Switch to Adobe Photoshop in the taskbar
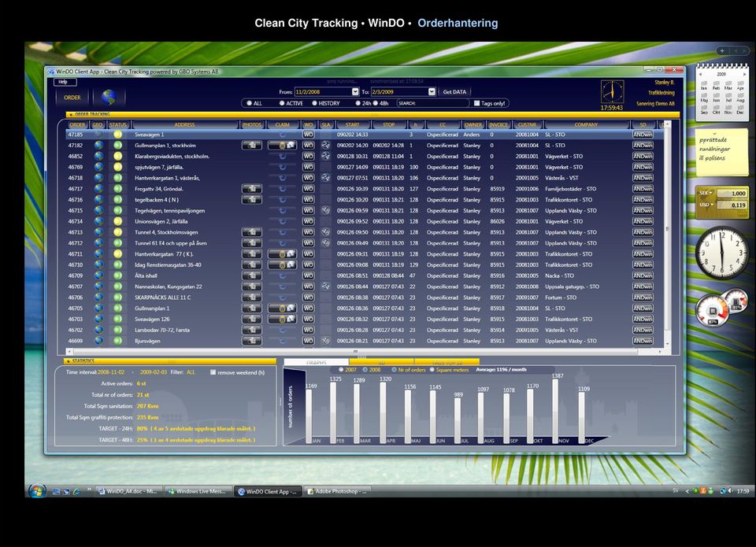 (338, 491)
